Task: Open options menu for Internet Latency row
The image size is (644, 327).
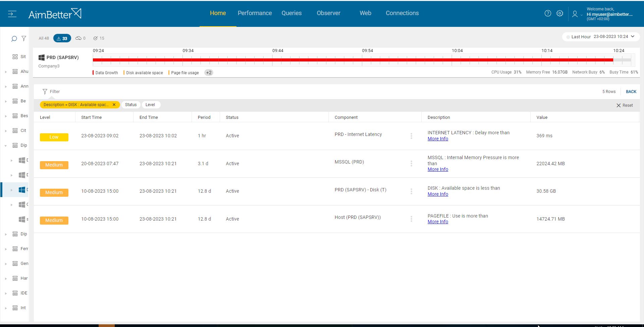Action: click(x=411, y=136)
